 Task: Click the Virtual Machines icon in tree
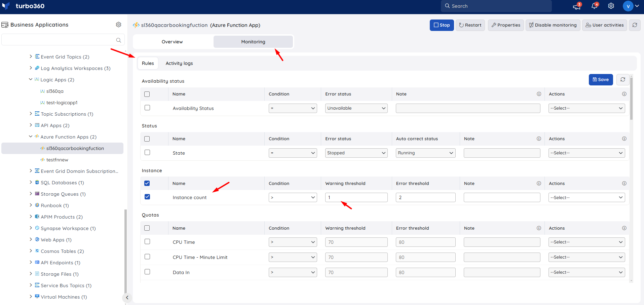coord(37,297)
